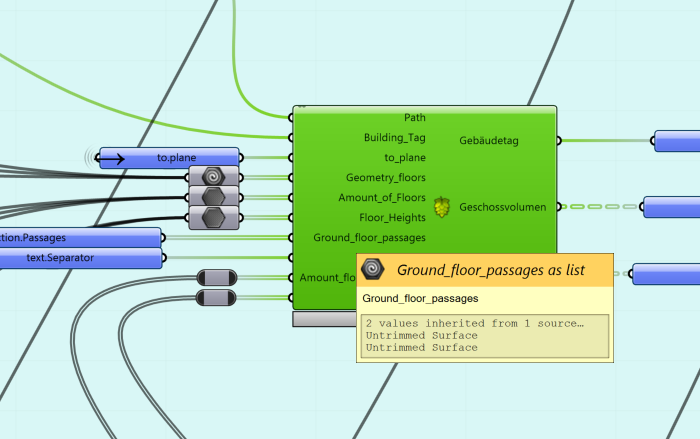The image size is (700, 439).
Task: Click the lower grey relay node
Action: click(x=216, y=297)
